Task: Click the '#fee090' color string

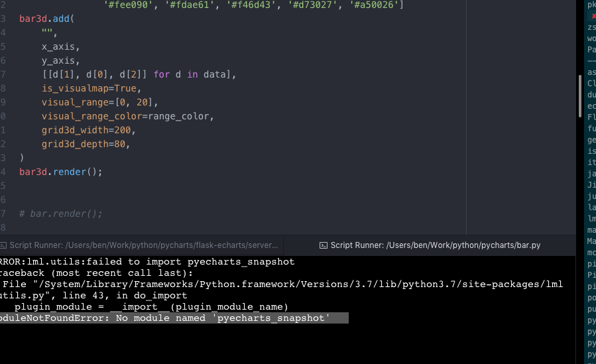Action: 128,5
